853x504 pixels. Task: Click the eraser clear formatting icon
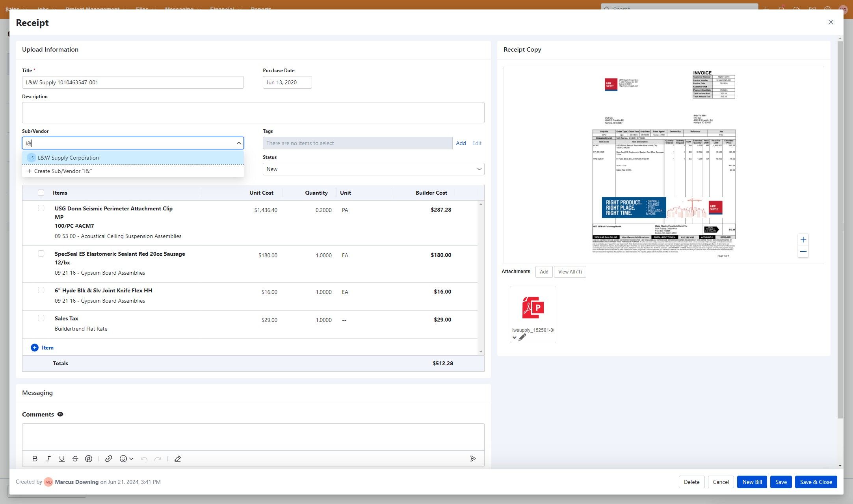point(178,459)
